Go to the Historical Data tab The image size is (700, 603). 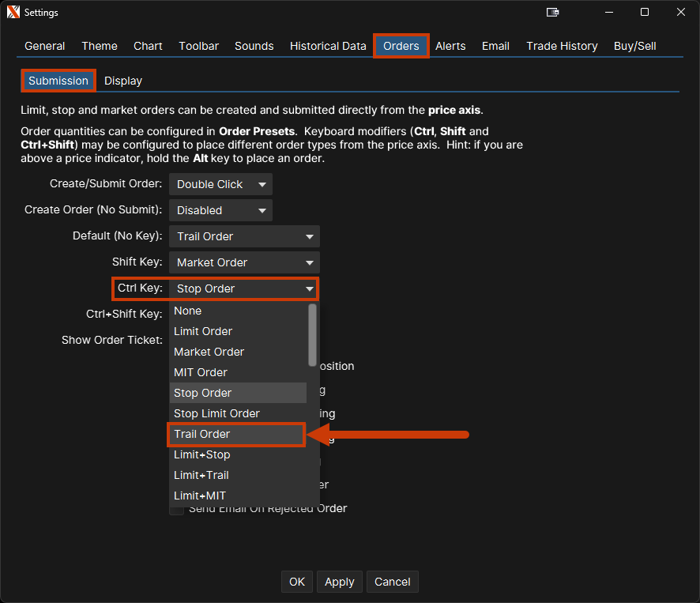328,46
